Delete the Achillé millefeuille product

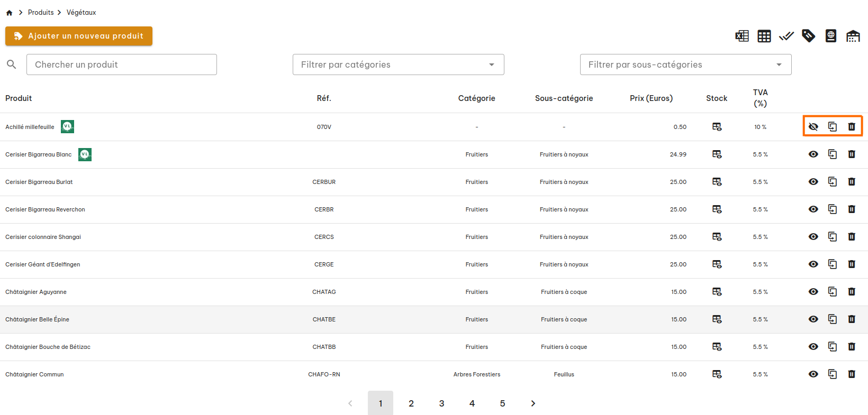852,127
